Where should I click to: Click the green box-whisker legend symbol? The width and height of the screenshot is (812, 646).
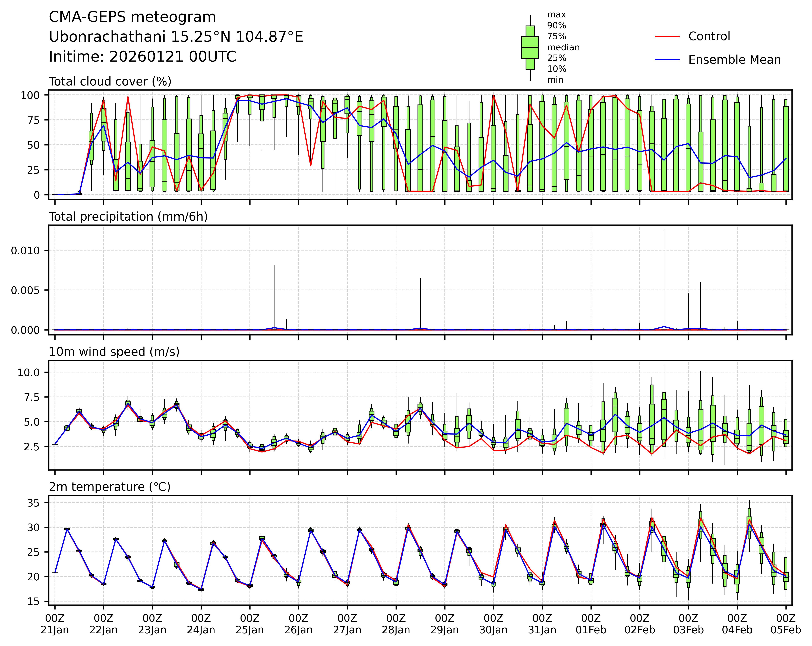pos(530,48)
